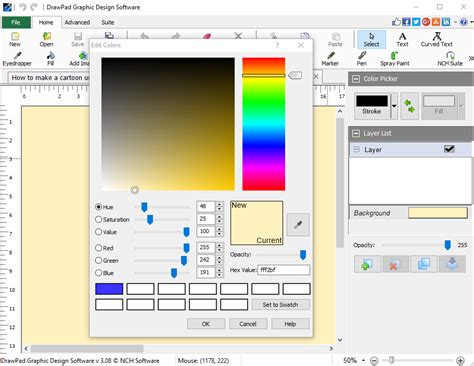Select the Saturation radio button
Viewport: 474px width, 366px height.
98,219
